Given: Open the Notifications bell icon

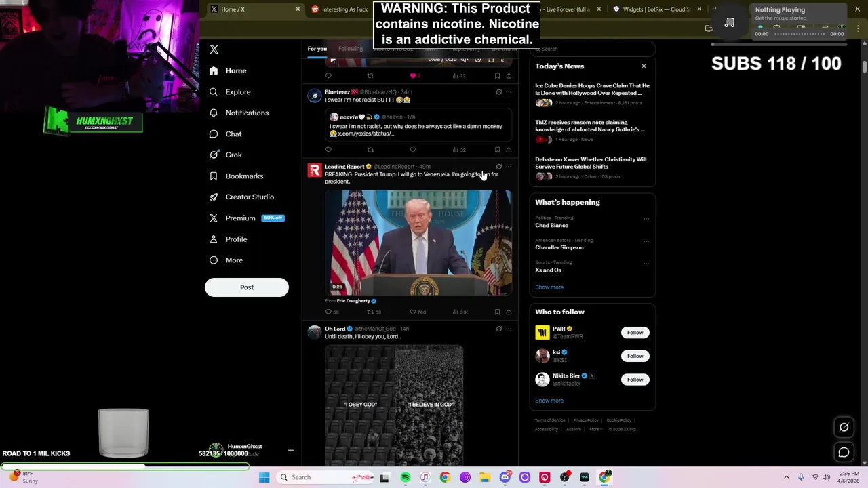Looking at the screenshot, I should [x=214, y=113].
